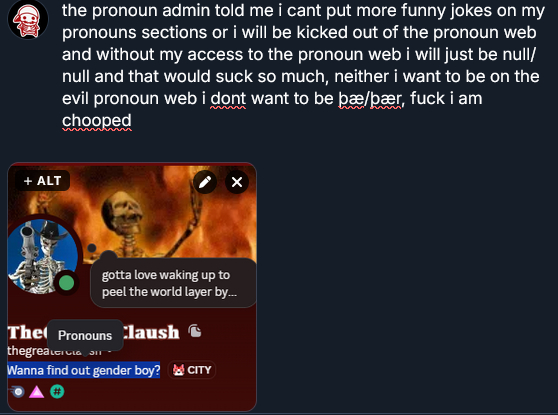
Task: Click the fox emblem in the CITY tag
Action: click(x=179, y=370)
